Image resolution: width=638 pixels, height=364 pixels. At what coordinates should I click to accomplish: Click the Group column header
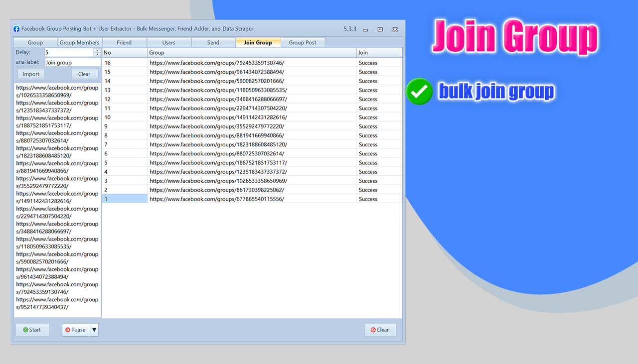coord(252,52)
